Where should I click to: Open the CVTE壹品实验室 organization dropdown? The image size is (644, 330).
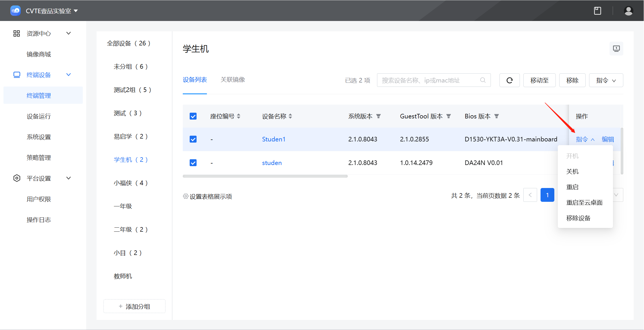click(x=52, y=11)
